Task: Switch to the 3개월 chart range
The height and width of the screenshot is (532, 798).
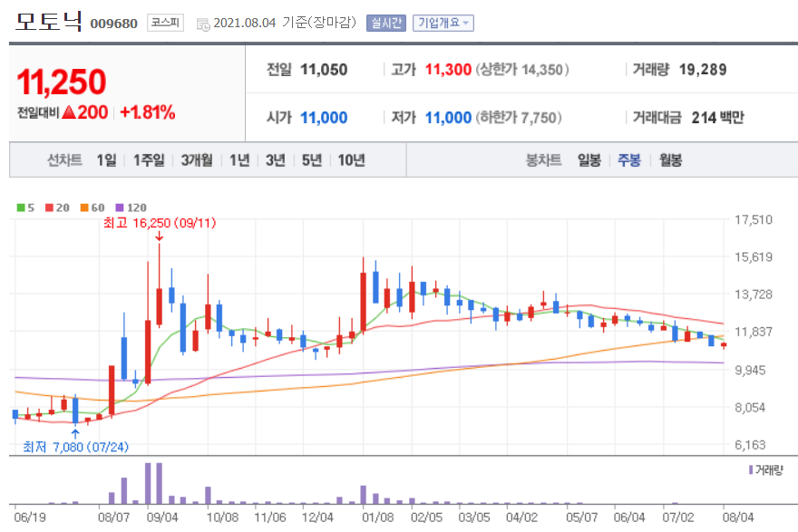Action: pyautogui.click(x=197, y=160)
